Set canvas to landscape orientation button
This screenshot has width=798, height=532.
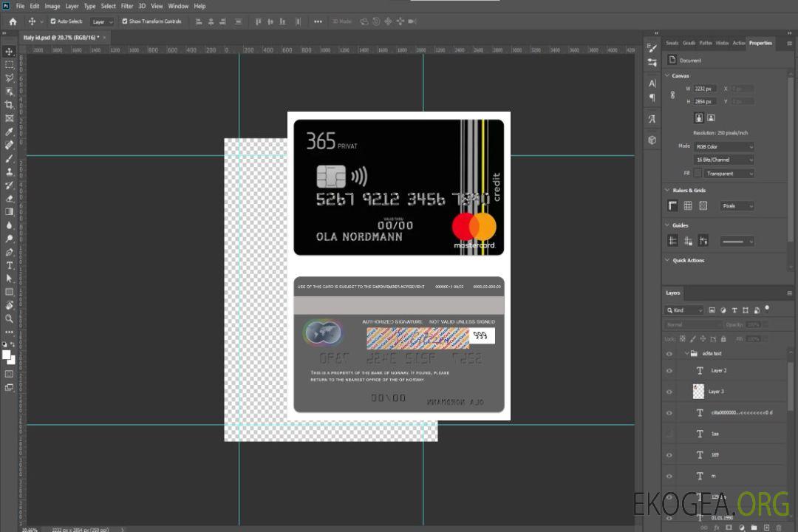(711, 118)
